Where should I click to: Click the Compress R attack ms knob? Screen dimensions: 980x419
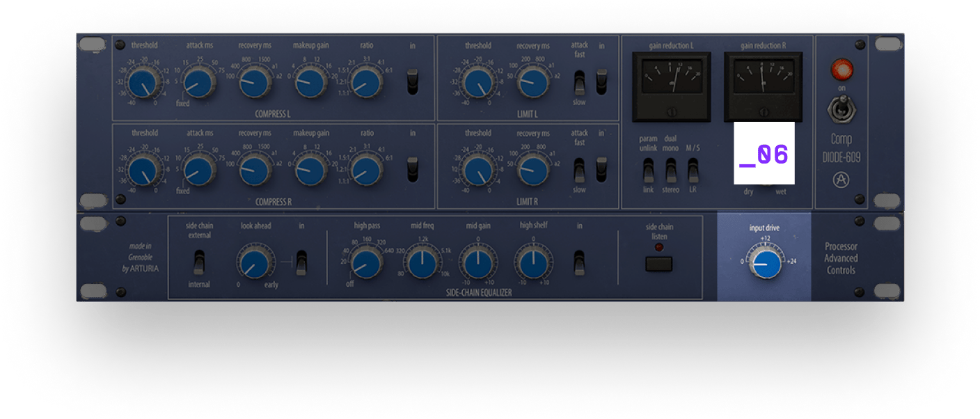[200, 171]
